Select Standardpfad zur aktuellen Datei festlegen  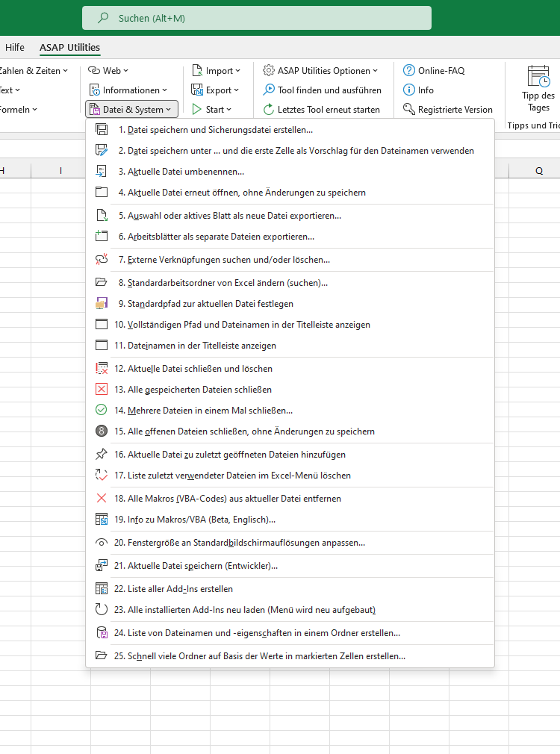(x=290, y=304)
